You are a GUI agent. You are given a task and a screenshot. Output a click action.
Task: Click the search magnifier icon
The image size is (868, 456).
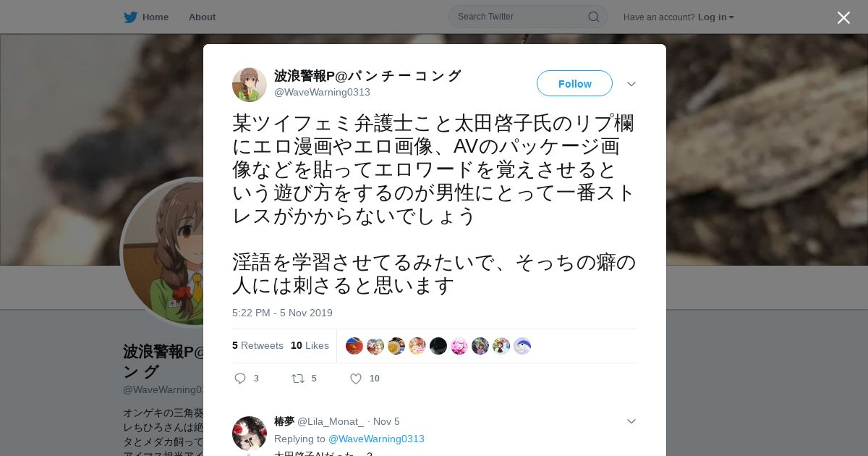point(593,17)
